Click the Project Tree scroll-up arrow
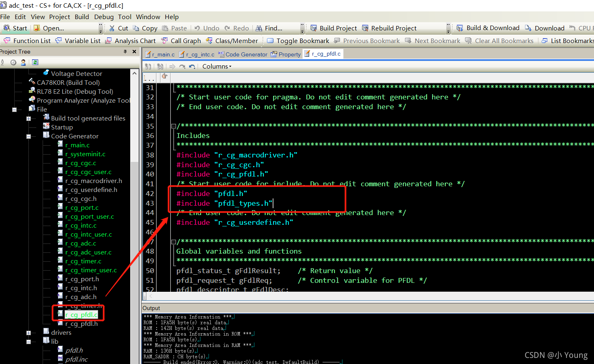 click(135, 73)
